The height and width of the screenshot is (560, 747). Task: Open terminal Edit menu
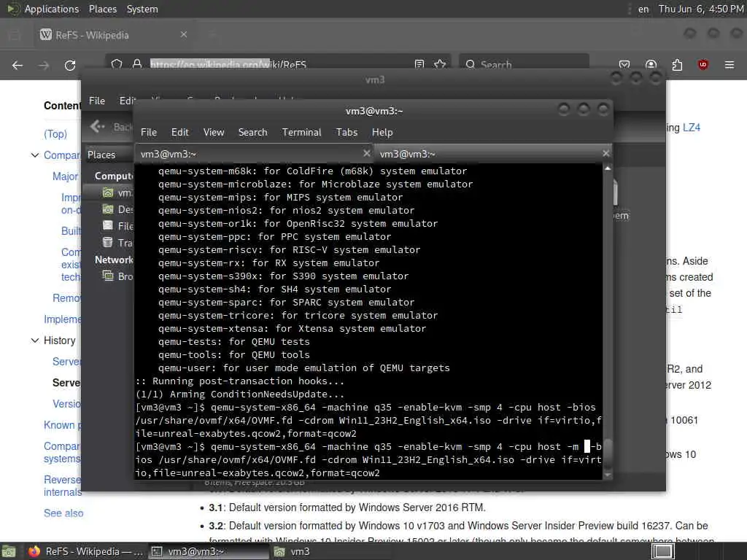(180, 133)
